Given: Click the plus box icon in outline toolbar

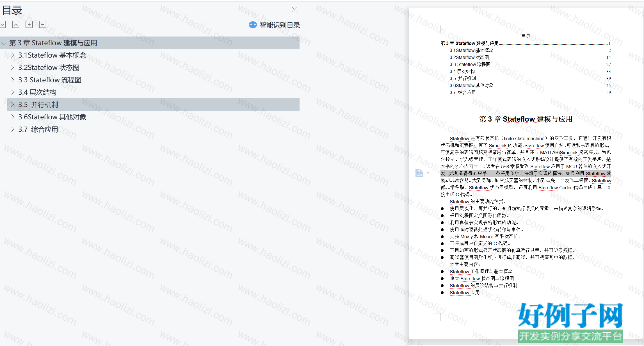Looking at the screenshot, I should [29, 25].
